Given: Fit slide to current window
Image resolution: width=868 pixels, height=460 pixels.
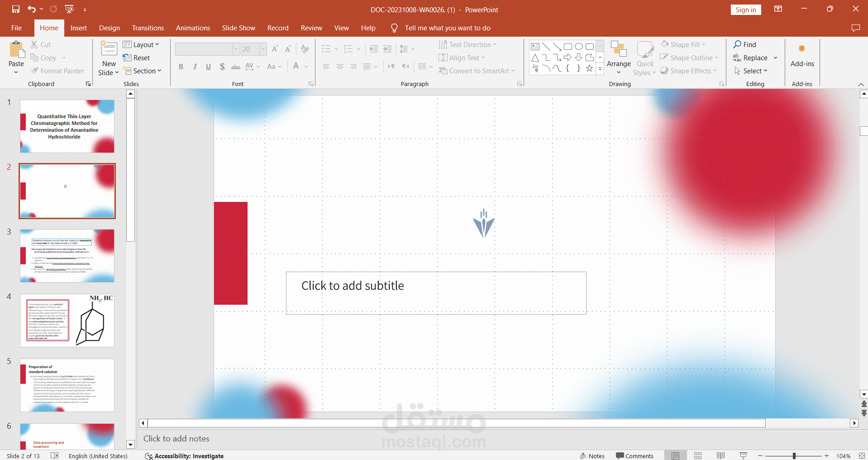Looking at the screenshot, I should tap(862, 455).
